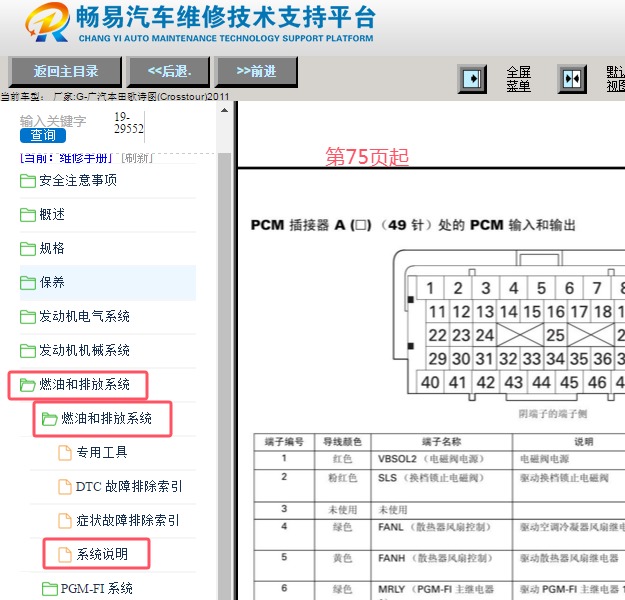Click the 返回主目录 button
The width and height of the screenshot is (625, 600).
65,72
